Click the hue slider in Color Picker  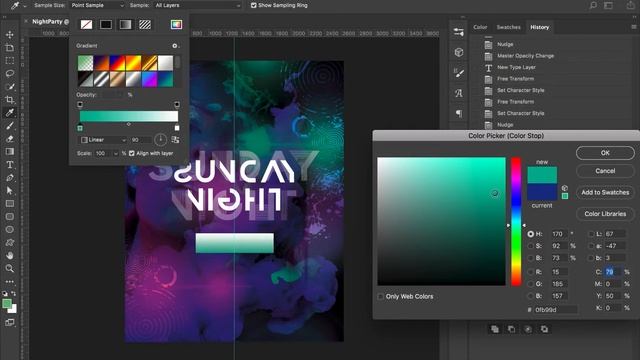pos(516,221)
